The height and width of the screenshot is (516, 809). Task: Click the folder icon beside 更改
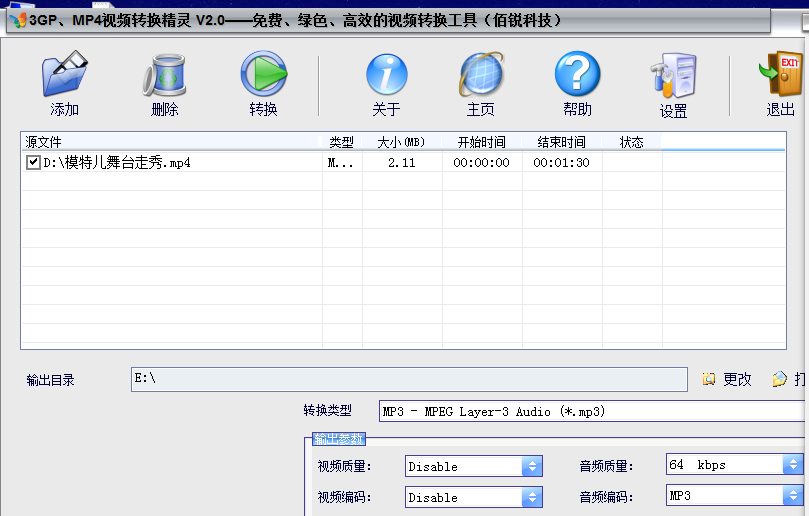pyautogui.click(x=709, y=379)
